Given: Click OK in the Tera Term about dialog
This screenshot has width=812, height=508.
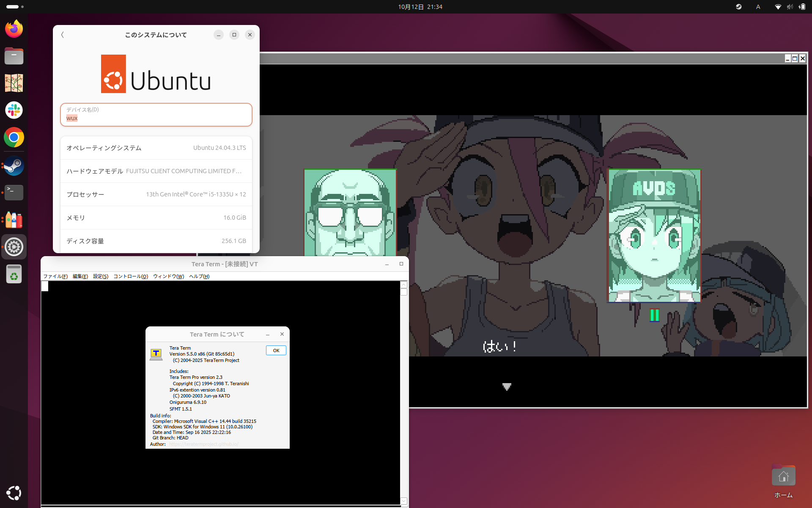Looking at the screenshot, I should (x=276, y=350).
